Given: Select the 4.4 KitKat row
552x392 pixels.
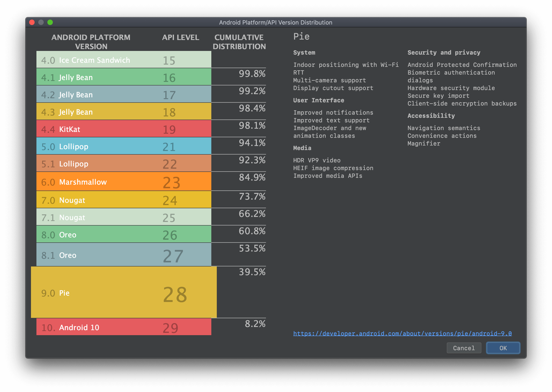Looking at the screenshot, I should point(123,129).
